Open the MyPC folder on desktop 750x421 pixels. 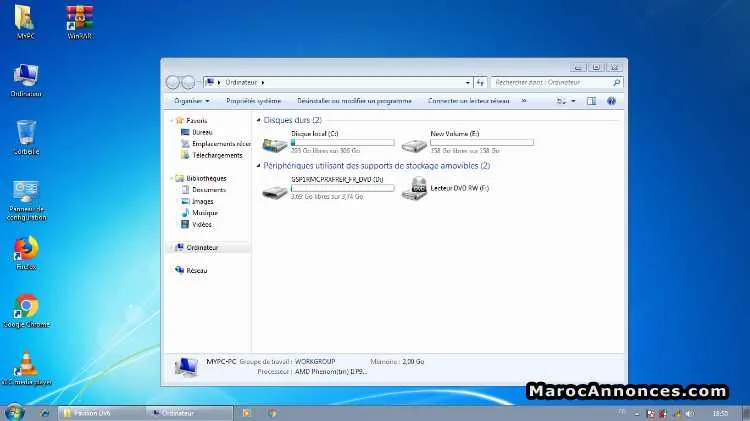pos(24,22)
